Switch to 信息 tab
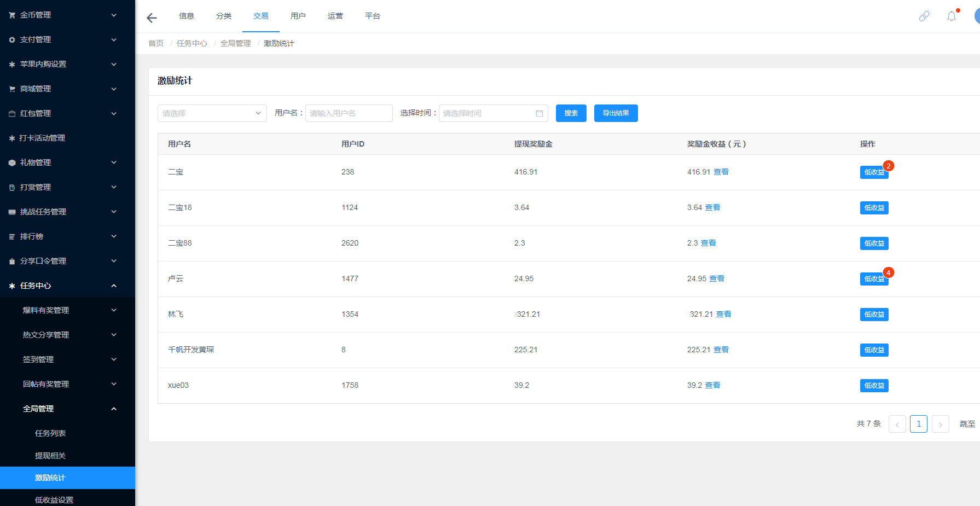 [187, 16]
